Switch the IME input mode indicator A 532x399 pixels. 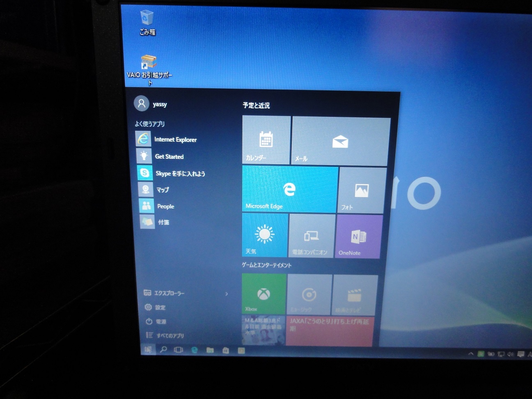click(530, 354)
